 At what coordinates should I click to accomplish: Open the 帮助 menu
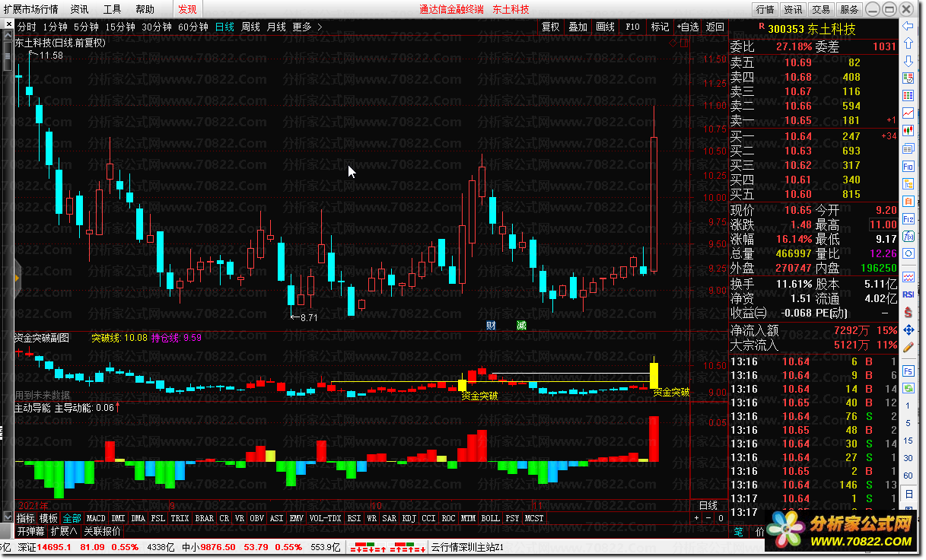tap(145, 9)
